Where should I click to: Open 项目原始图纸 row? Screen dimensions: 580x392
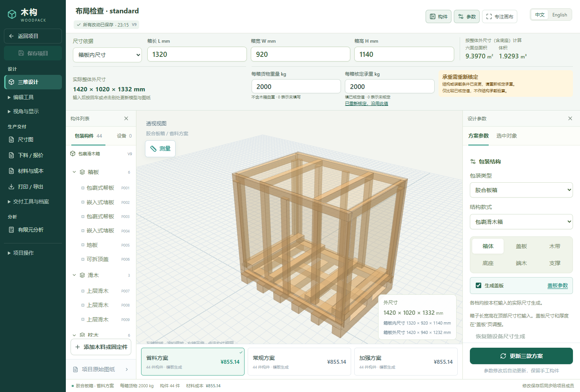[x=101, y=369]
